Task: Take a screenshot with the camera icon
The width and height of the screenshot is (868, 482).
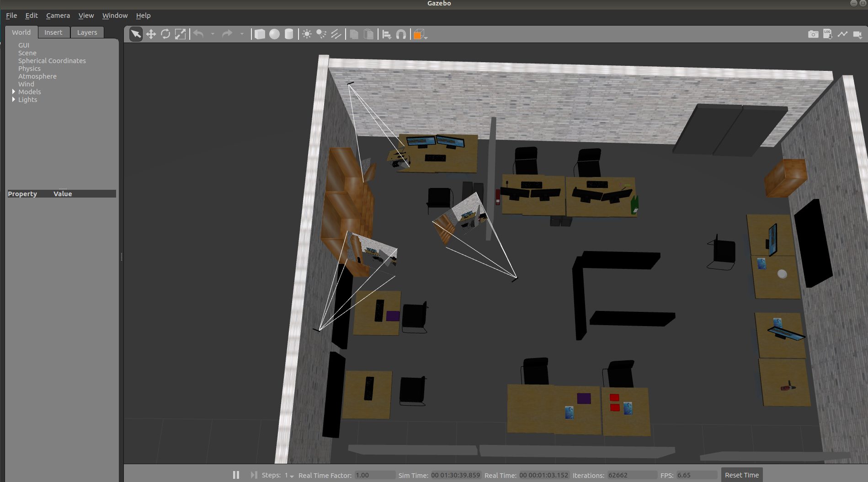Action: point(813,34)
